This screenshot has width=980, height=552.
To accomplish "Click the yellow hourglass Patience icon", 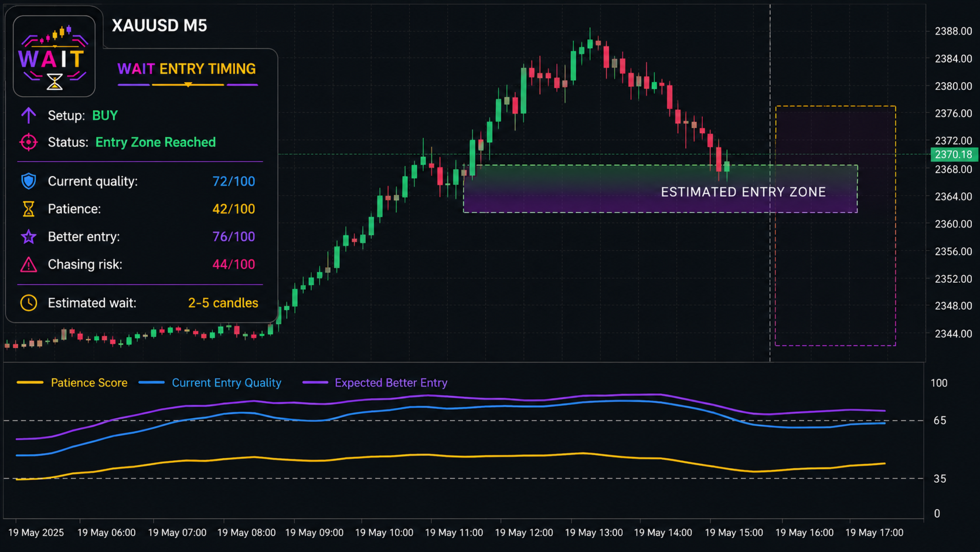I will pyautogui.click(x=28, y=209).
